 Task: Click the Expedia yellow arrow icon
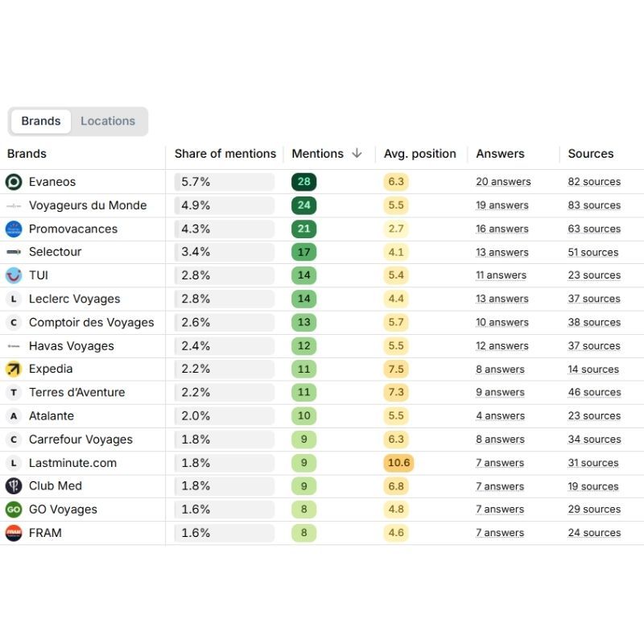[x=14, y=369]
